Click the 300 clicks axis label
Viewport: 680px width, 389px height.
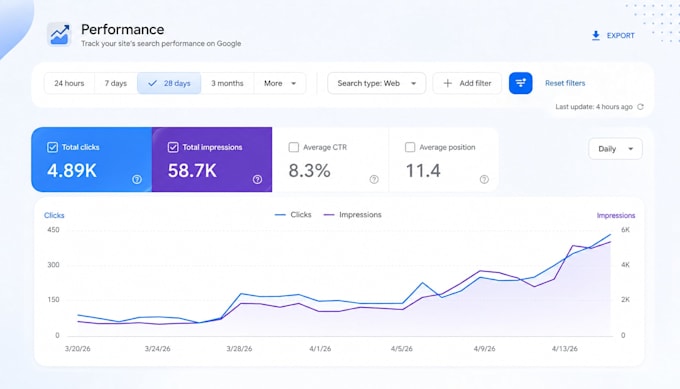pos(53,265)
